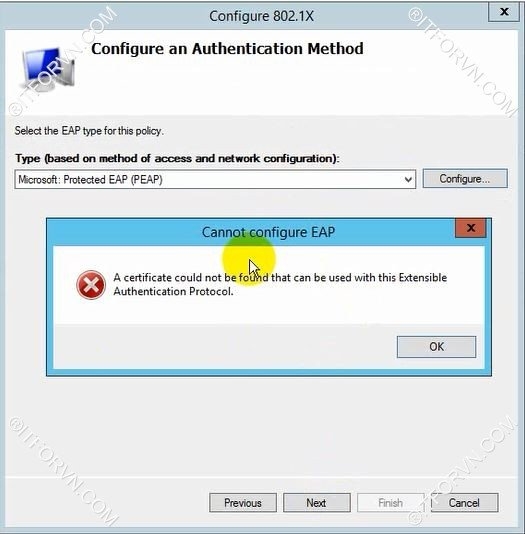
Task: Advance with the Next button
Action: tap(317, 503)
